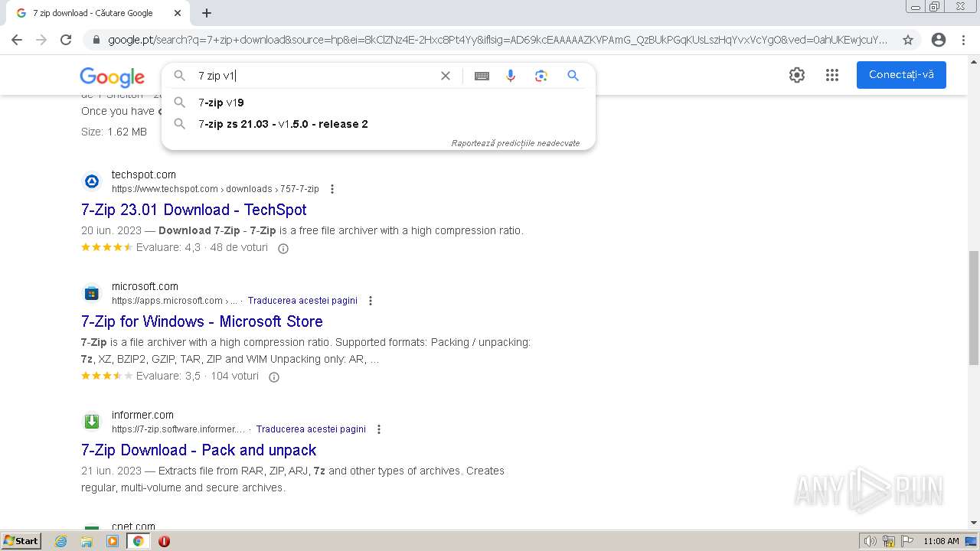Open Microsoft result options menu
The width and height of the screenshot is (980, 551).
pos(371,301)
